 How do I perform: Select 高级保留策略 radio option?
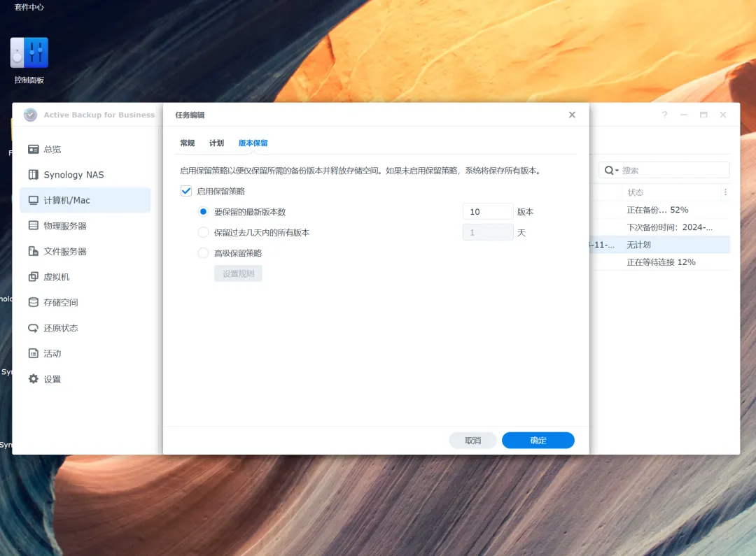click(x=204, y=253)
